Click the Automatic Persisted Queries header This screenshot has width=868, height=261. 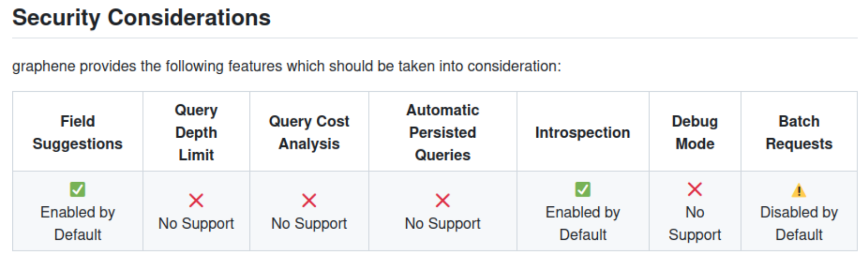click(x=443, y=133)
